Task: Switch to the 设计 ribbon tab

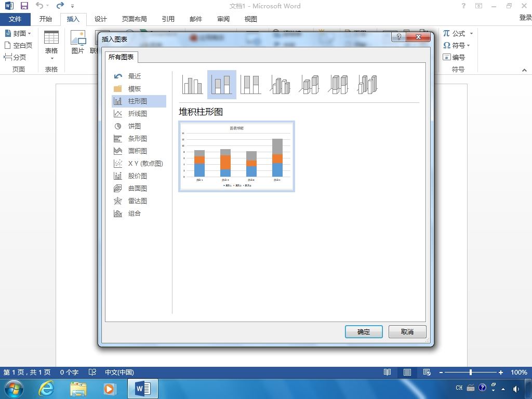Action: click(x=100, y=19)
